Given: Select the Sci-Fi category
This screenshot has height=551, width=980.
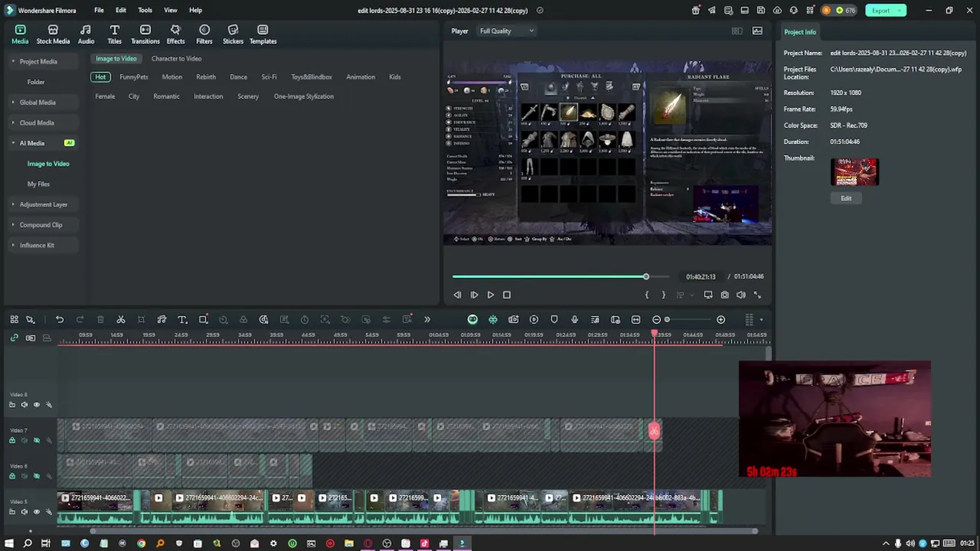Looking at the screenshot, I should click(x=269, y=77).
